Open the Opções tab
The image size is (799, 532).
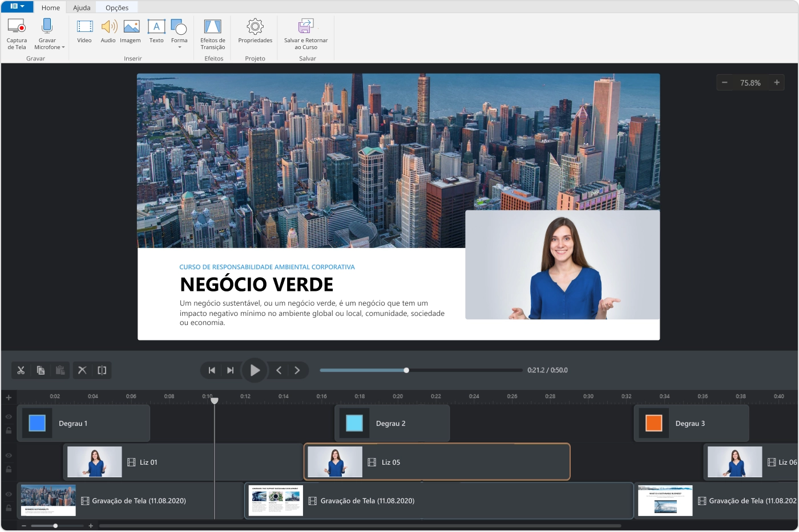click(117, 8)
